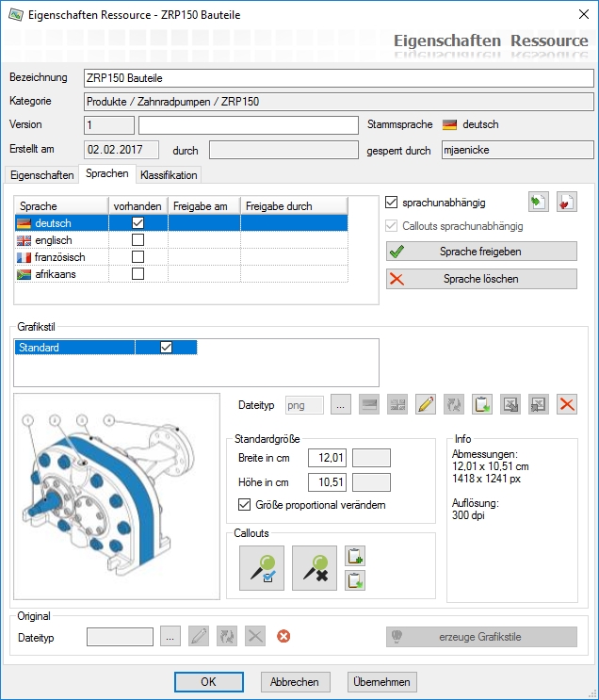The width and height of the screenshot is (599, 700).
Task: Select the englisch language row
Action: tap(181, 239)
